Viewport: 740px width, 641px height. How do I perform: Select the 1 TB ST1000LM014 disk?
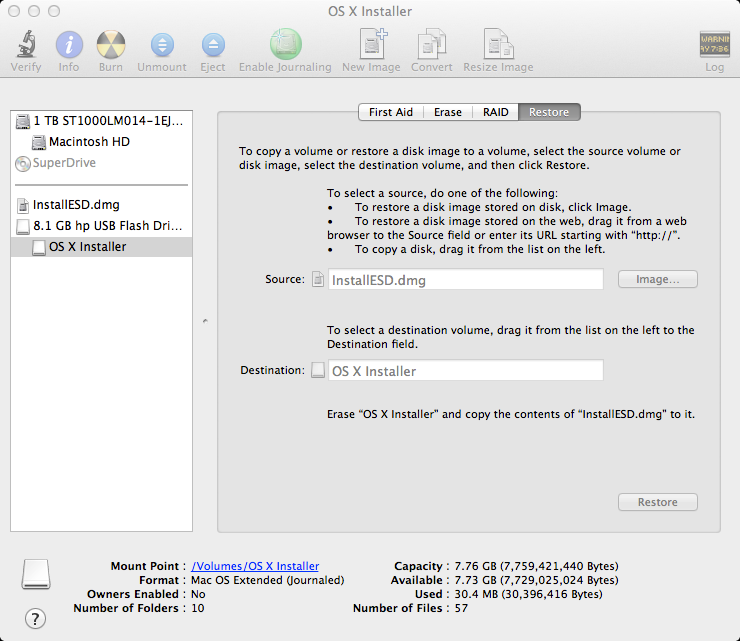(101, 121)
